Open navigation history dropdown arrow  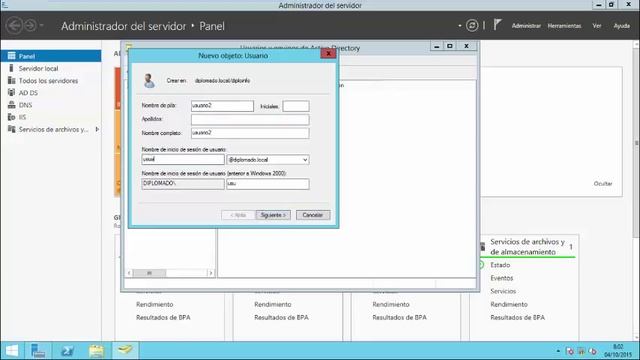click(41, 26)
